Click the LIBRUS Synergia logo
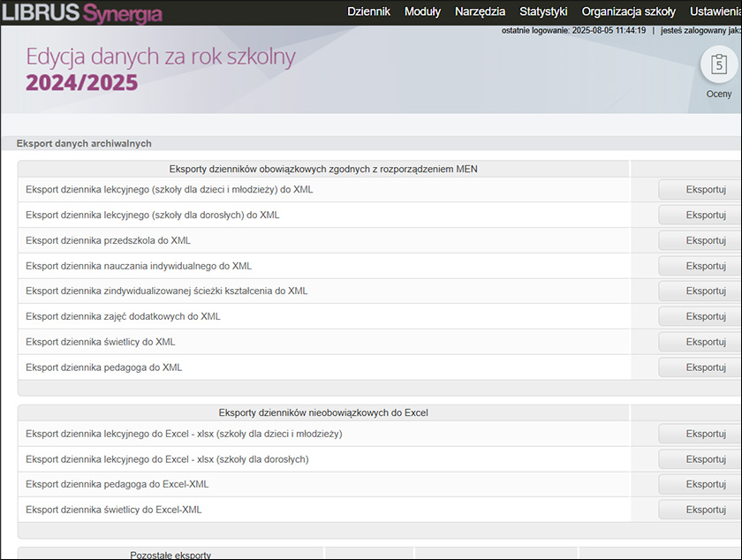 coord(82,12)
